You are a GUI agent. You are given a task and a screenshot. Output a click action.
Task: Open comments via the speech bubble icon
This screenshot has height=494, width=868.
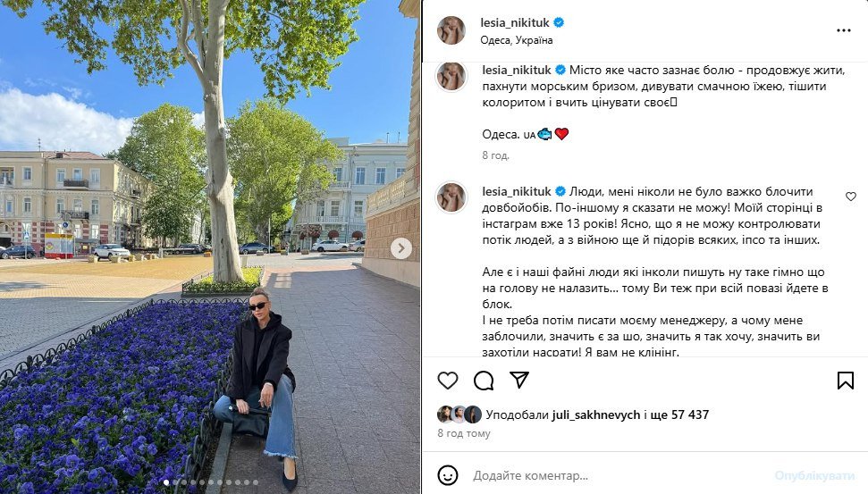click(x=484, y=381)
